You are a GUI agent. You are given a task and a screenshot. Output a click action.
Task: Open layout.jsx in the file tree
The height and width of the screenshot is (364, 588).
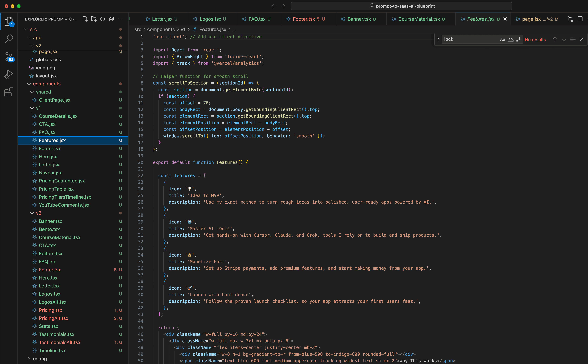click(x=73, y=76)
